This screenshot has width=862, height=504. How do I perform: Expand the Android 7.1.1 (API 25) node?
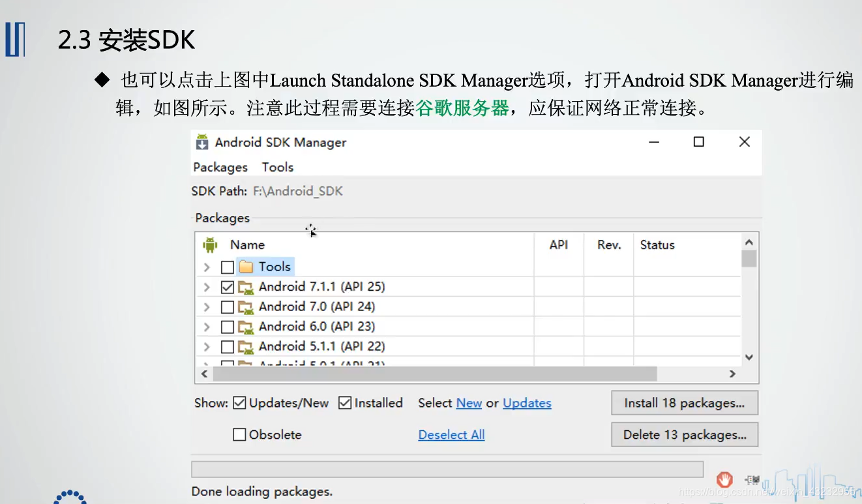(x=207, y=287)
